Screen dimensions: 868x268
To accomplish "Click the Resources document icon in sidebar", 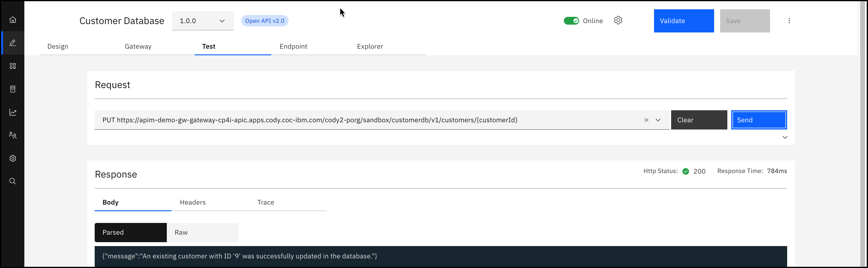I will click(x=13, y=89).
